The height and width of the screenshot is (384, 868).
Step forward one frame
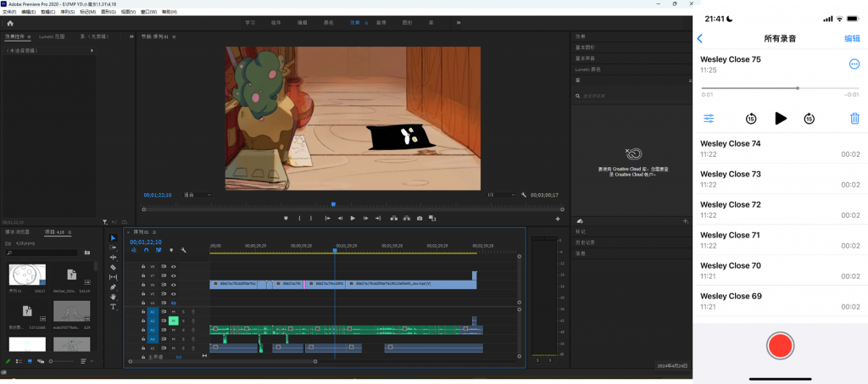coord(365,218)
